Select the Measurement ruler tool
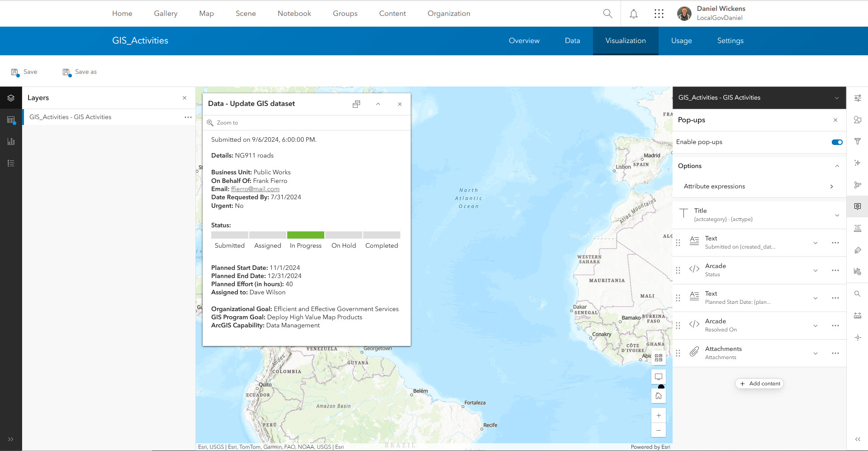 click(858, 315)
